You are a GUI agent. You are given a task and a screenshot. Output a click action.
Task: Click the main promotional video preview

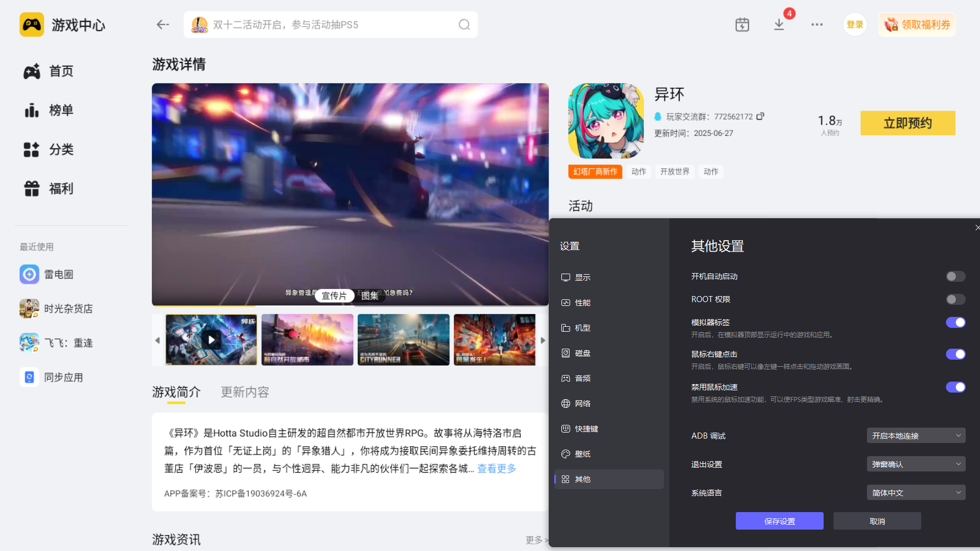point(350,194)
